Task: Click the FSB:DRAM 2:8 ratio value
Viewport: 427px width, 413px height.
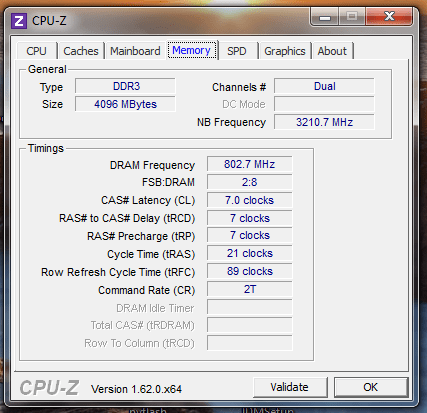Action: 250,182
